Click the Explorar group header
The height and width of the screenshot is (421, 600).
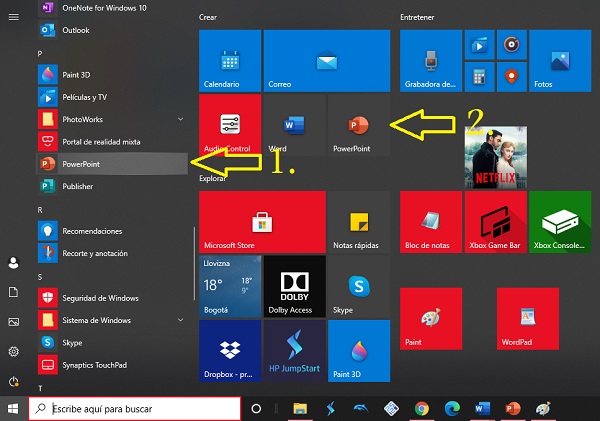tap(213, 178)
